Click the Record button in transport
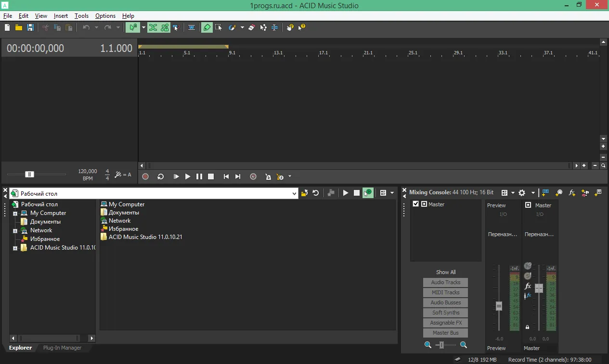Viewport: 609px width, 364px height. pos(145,176)
